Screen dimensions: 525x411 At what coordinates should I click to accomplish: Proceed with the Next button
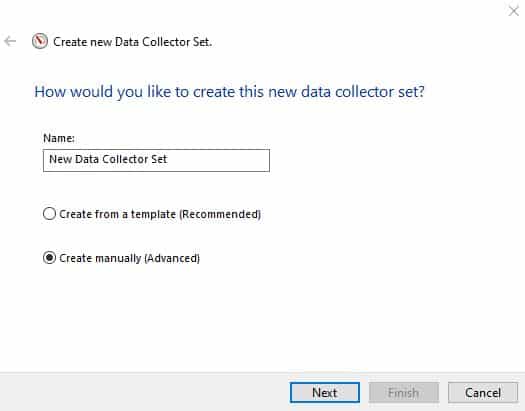click(325, 392)
